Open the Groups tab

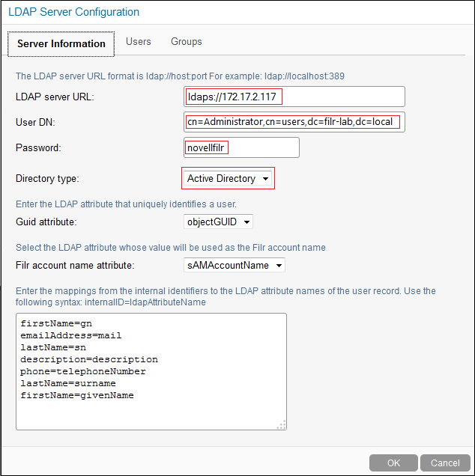(186, 42)
